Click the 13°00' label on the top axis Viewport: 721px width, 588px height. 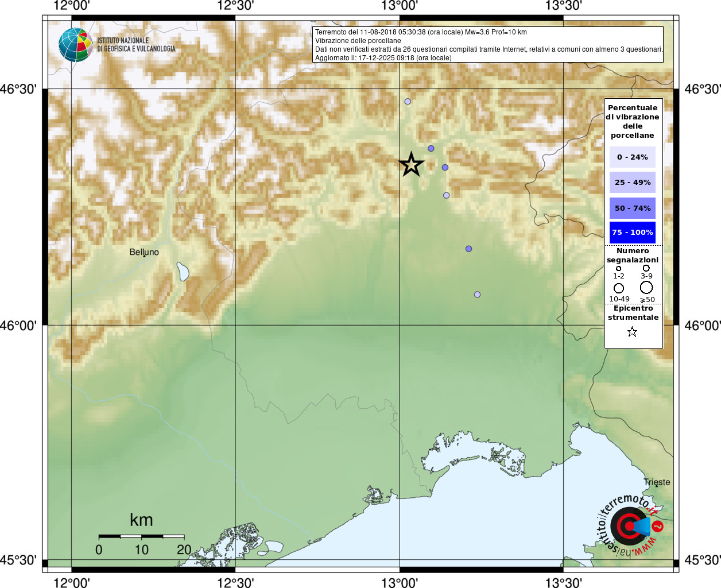(x=400, y=6)
